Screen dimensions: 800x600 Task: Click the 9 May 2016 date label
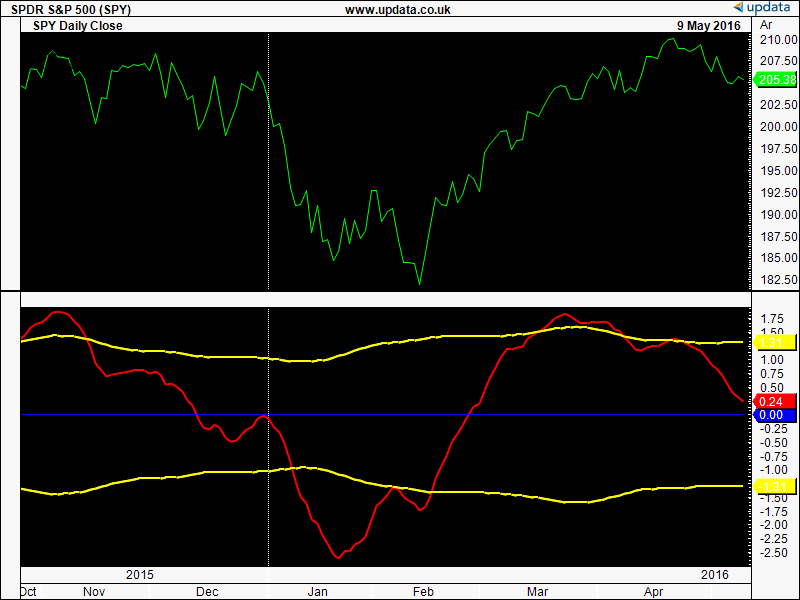tap(709, 26)
